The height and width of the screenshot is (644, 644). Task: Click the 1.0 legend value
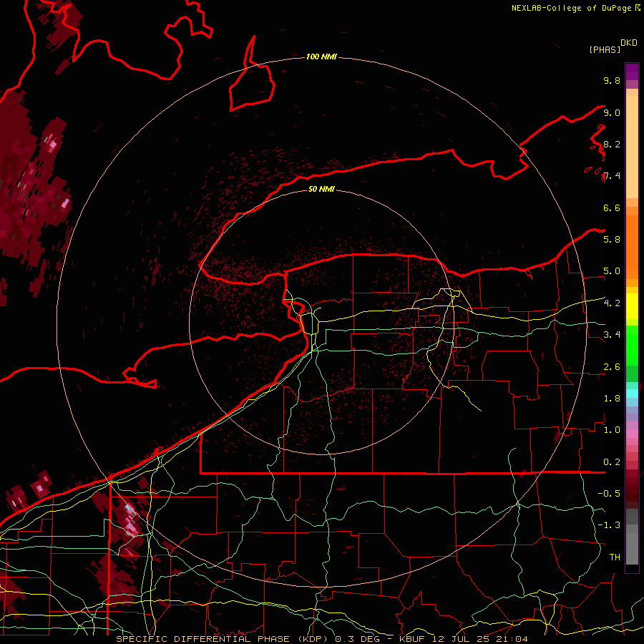[x=612, y=429]
